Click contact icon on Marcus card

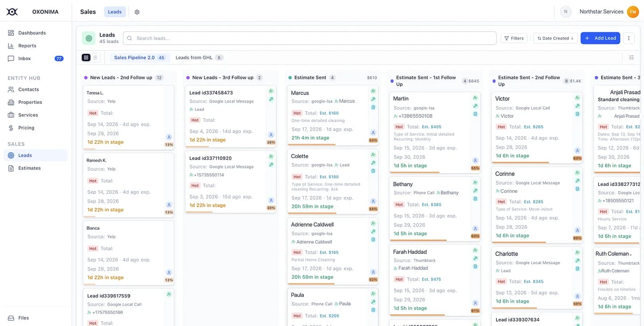[x=373, y=91]
